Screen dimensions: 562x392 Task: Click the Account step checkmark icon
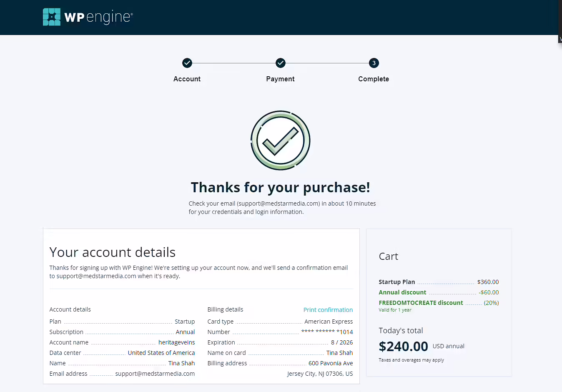[x=187, y=63]
